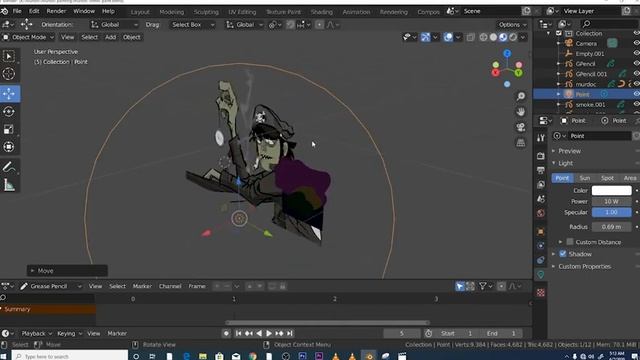Open the Tool properties tab icon
This screenshot has width=640, height=360.
pos(541,138)
